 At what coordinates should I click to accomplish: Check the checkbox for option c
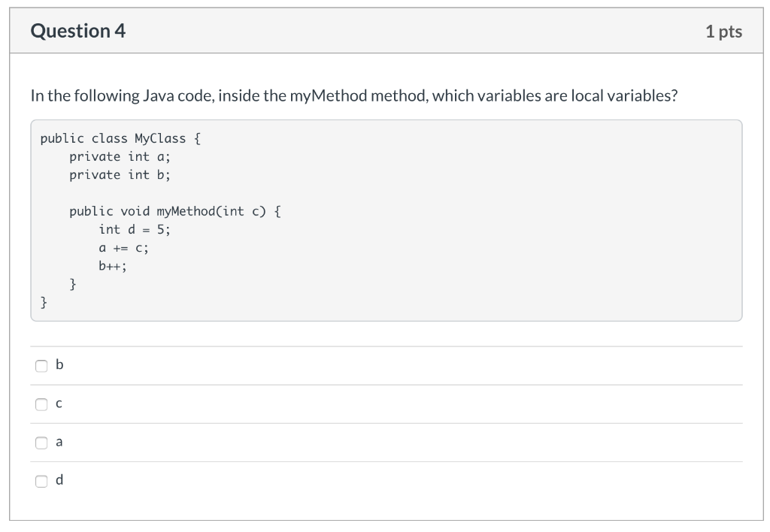pyautogui.click(x=42, y=404)
